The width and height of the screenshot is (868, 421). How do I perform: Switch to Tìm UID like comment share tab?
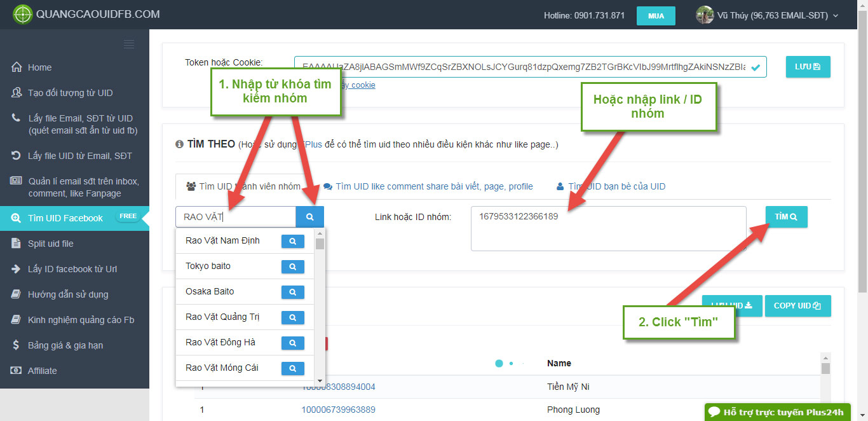428,186
